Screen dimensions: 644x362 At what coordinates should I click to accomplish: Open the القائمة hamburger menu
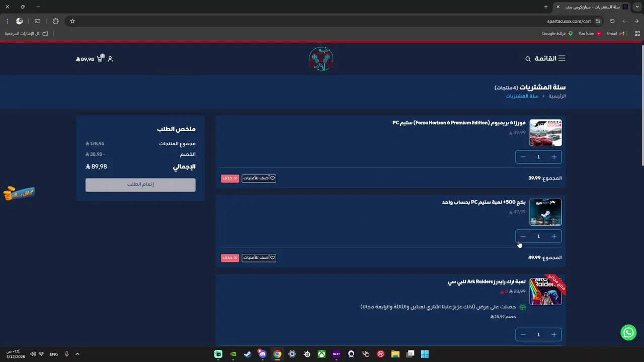point(550,58)
